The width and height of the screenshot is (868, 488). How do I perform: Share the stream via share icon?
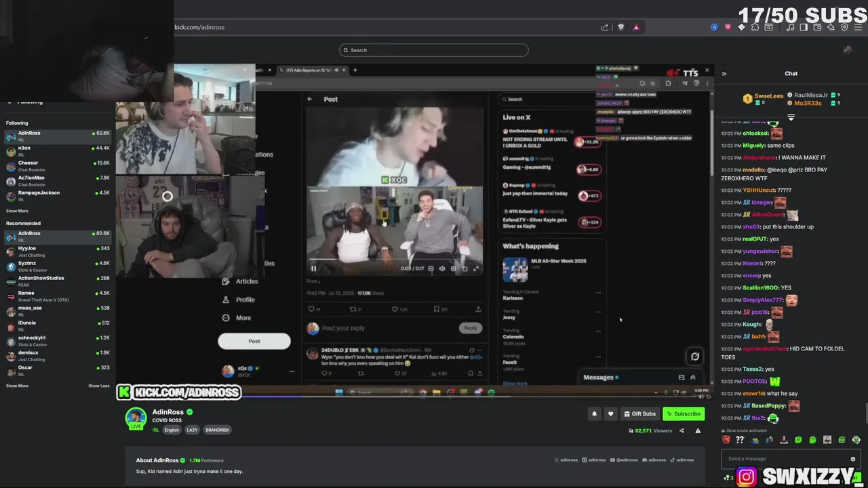(x=682, y=430)
